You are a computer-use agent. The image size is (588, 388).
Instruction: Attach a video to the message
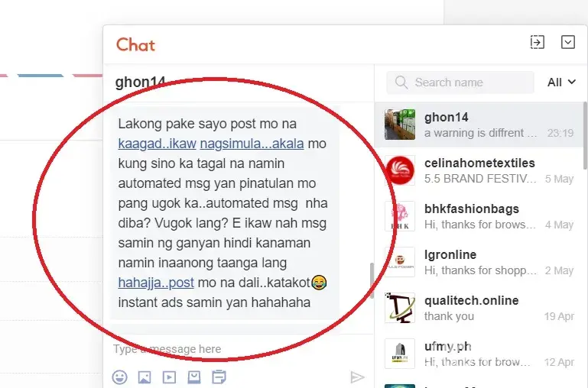click(169, 377)
